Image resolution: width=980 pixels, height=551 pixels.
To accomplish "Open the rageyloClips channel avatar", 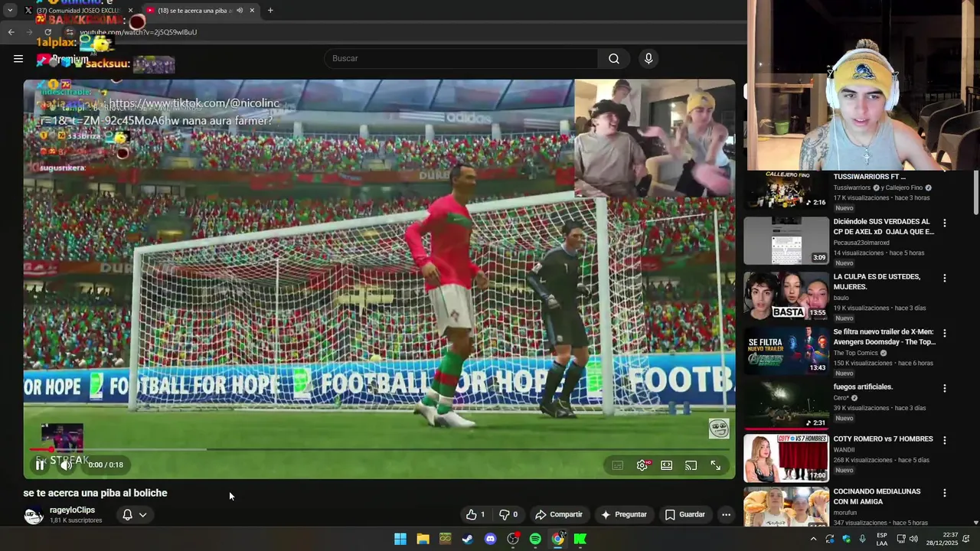I will tap(34, 515).
